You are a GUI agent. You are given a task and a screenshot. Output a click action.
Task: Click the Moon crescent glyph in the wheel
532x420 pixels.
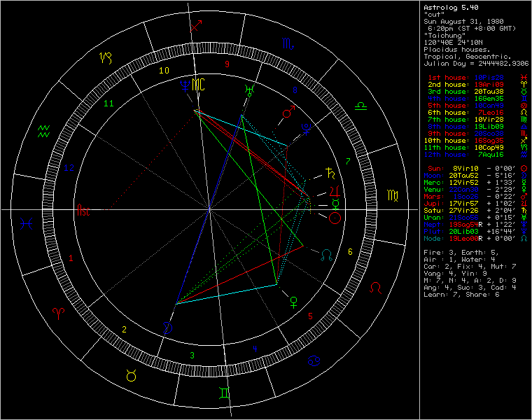(167, 328)
